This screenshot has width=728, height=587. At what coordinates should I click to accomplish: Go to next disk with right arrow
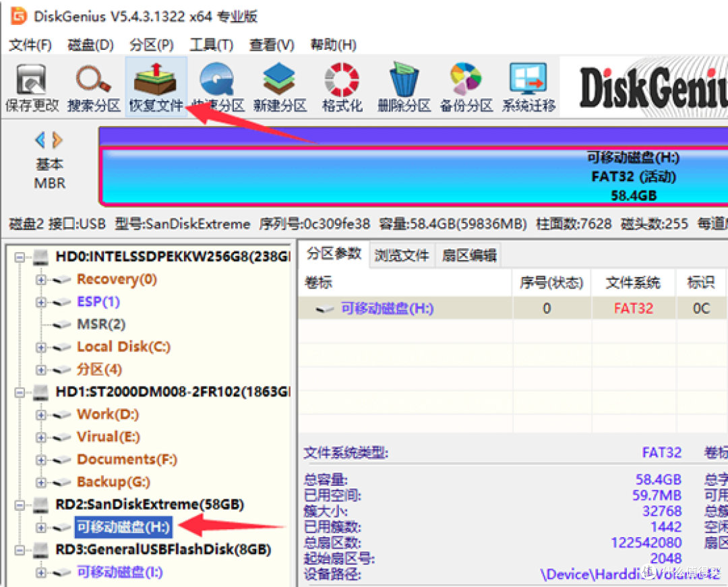[57, 140]
